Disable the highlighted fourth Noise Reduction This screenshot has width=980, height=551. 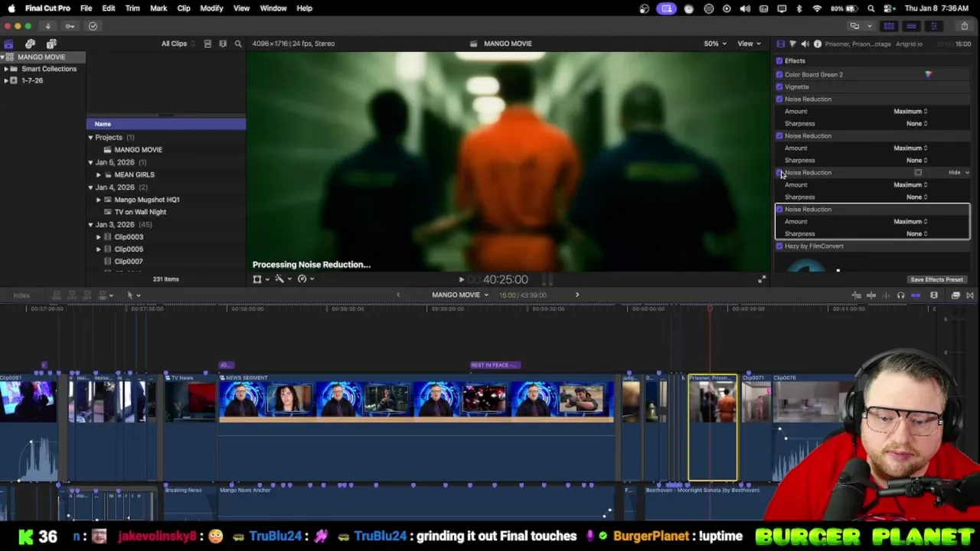[x=779, y=209]
